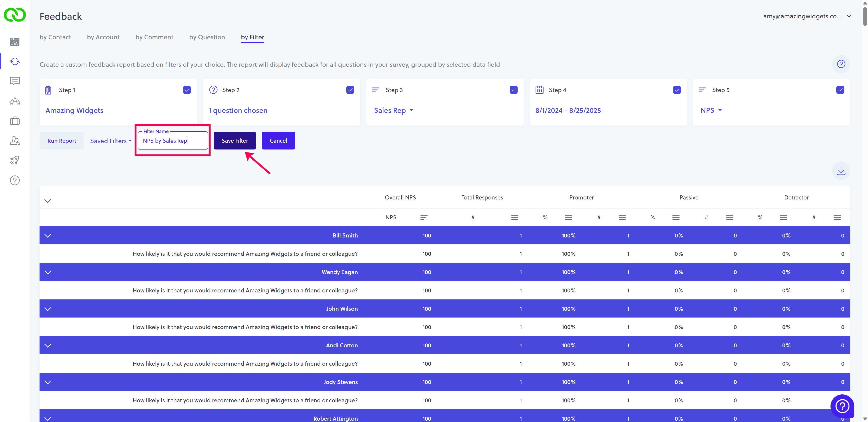Switch to the by Contact tab
868x422 pixels.
[x=55, y=37]
